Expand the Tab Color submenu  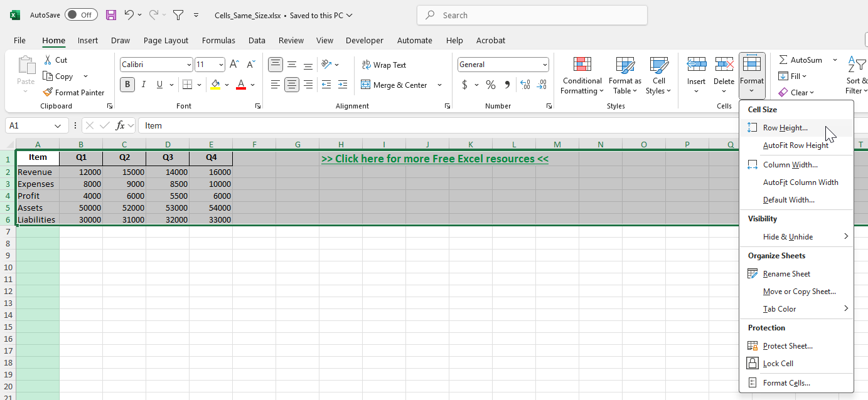pos(797,308)
